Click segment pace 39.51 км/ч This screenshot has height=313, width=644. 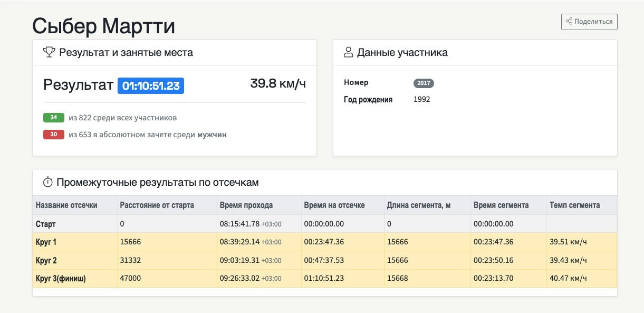click(x=568, y=242)
